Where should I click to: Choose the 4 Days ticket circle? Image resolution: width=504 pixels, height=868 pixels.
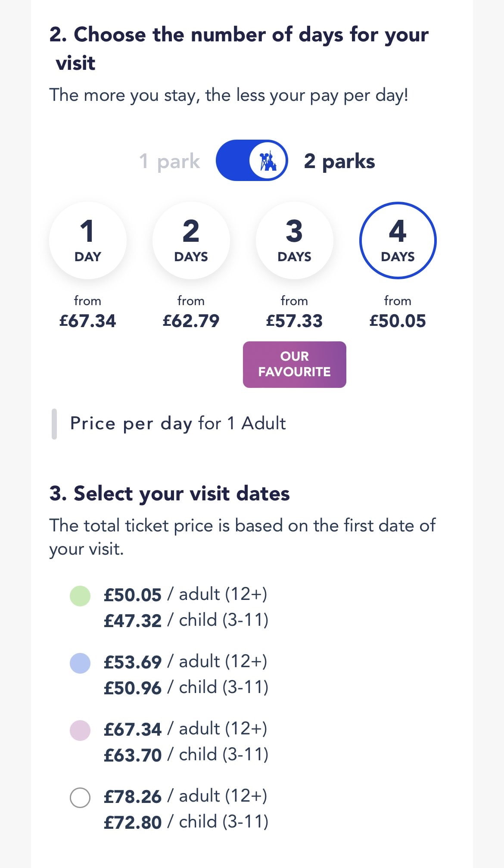[398, 240]
